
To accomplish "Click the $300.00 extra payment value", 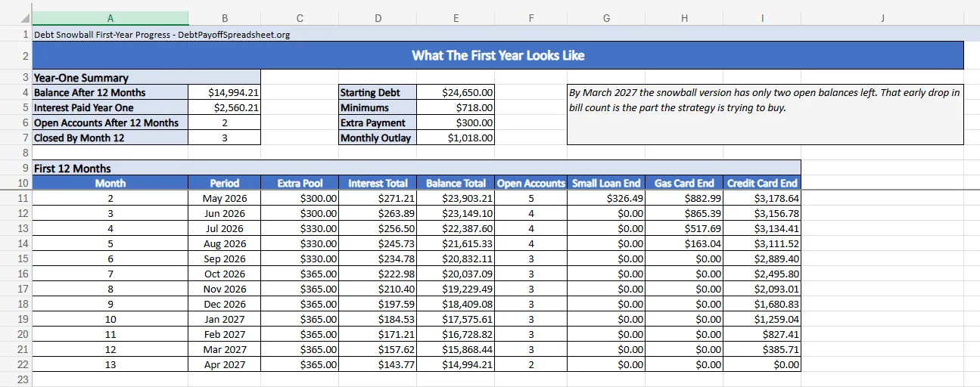I will 456,122.
